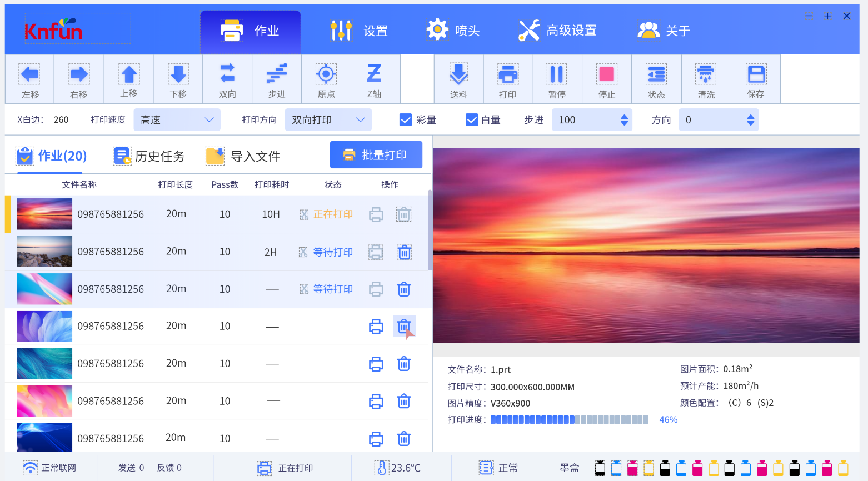Screen dimensions: 868x481
Task: Click the 批量打印 (batch print) button
Action: 376,154
